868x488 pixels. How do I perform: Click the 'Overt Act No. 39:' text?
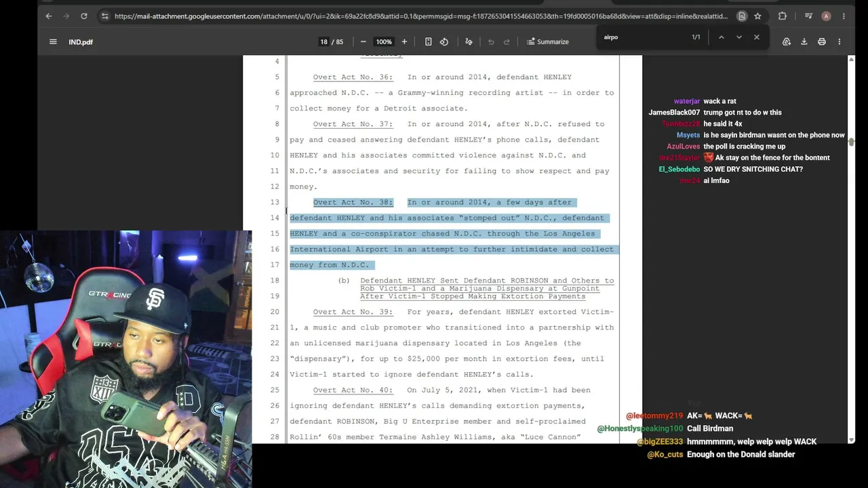pyautogui.click(x=353, y=312)
